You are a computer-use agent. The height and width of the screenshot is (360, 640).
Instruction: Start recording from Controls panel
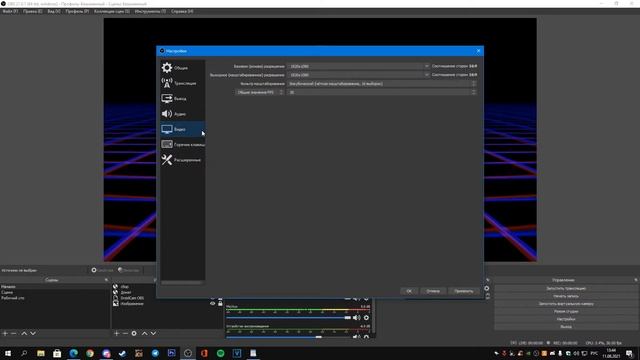pos(566,296)
